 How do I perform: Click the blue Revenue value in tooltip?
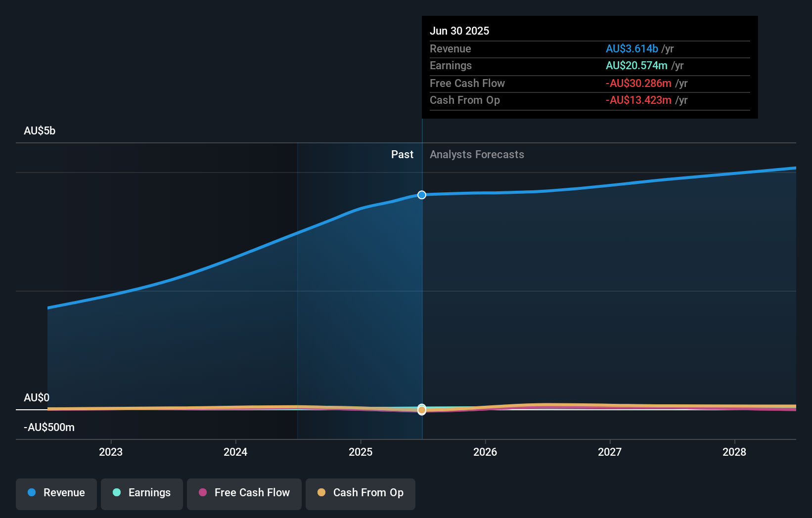coord(632,48)
